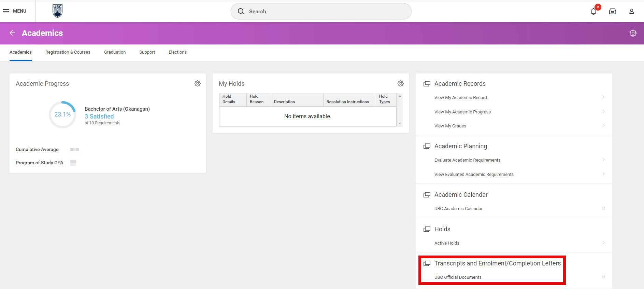
Task: Switch to the Graduation tab
Action: (x=115, y=52)
